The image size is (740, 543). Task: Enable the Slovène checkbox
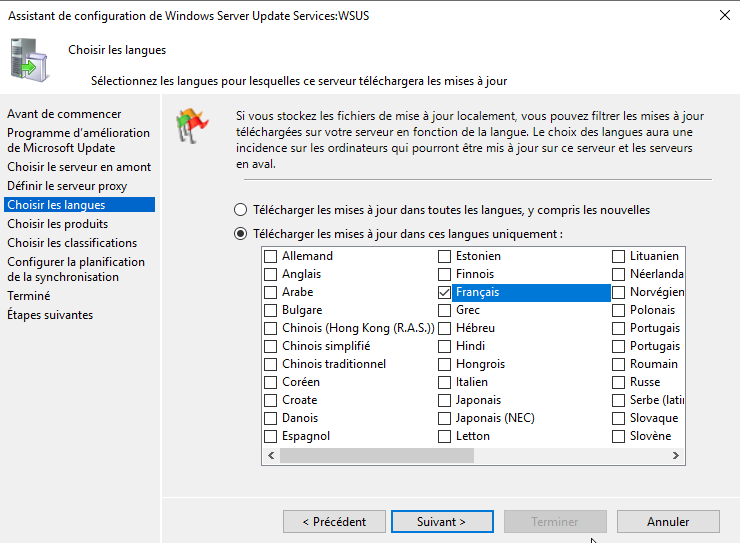pos(618,436)
